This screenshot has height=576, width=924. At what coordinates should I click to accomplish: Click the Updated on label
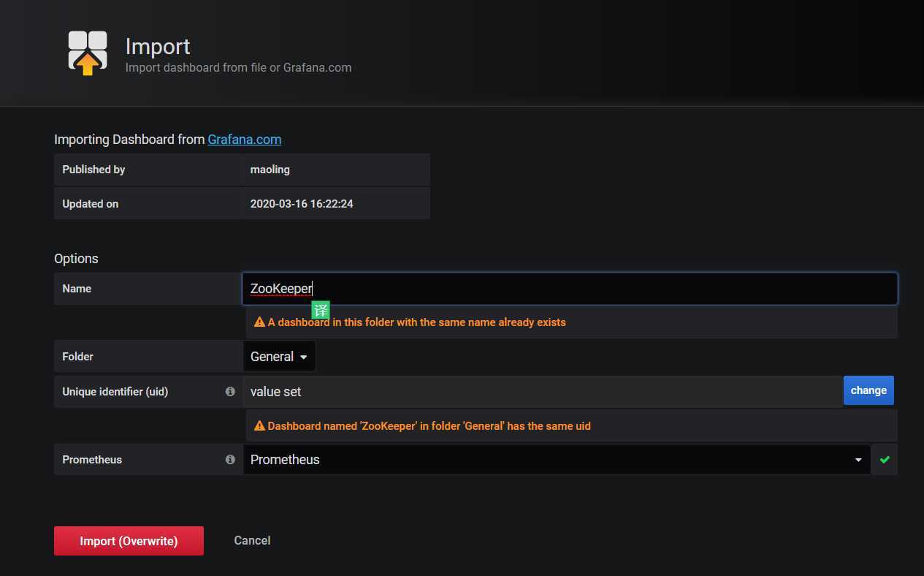point(90,204)
